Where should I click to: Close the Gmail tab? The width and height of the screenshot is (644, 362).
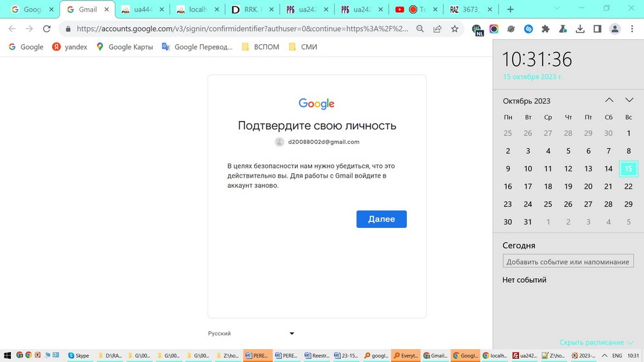[106, 10]
